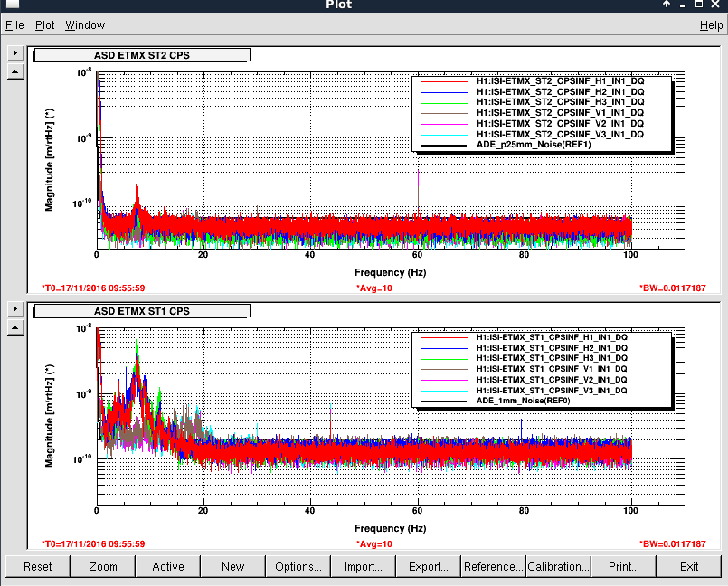Select the ASD ETMX ST2 CPS plot title

click(142, 55)
